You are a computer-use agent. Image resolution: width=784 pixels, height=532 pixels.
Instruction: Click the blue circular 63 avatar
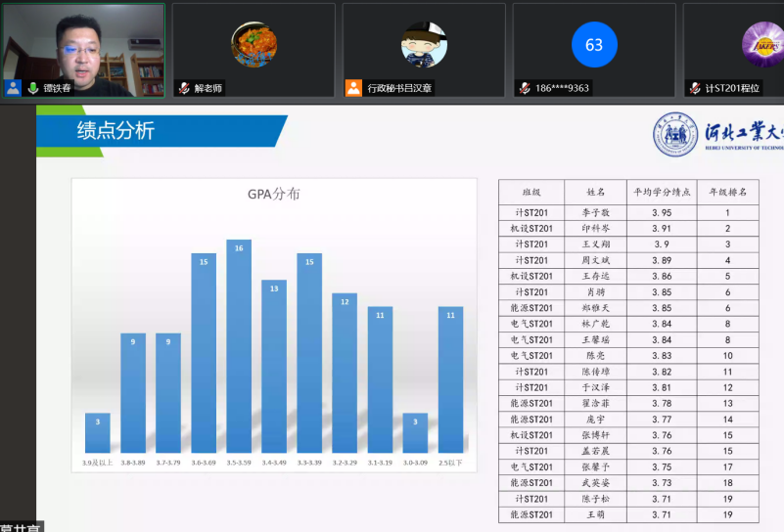[594, 45]
